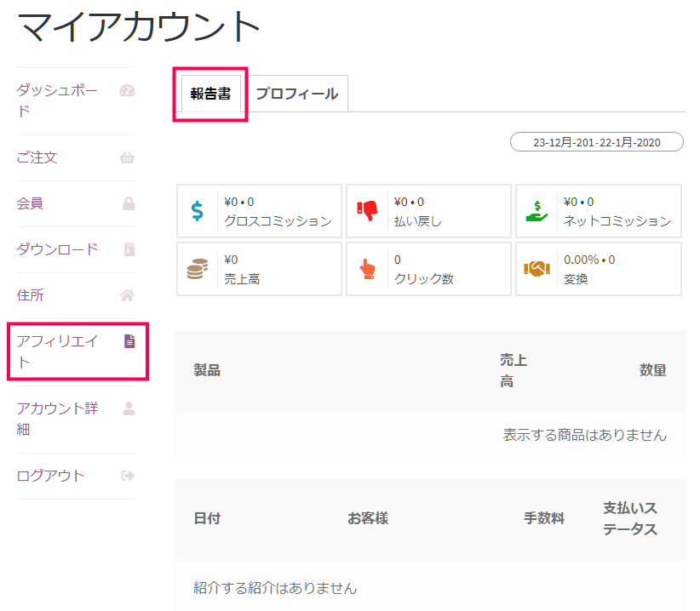The height and width of the screenshot is (611, 700).
Task: Click the handshake conversion icon
Action: click(x=536, y=269)
